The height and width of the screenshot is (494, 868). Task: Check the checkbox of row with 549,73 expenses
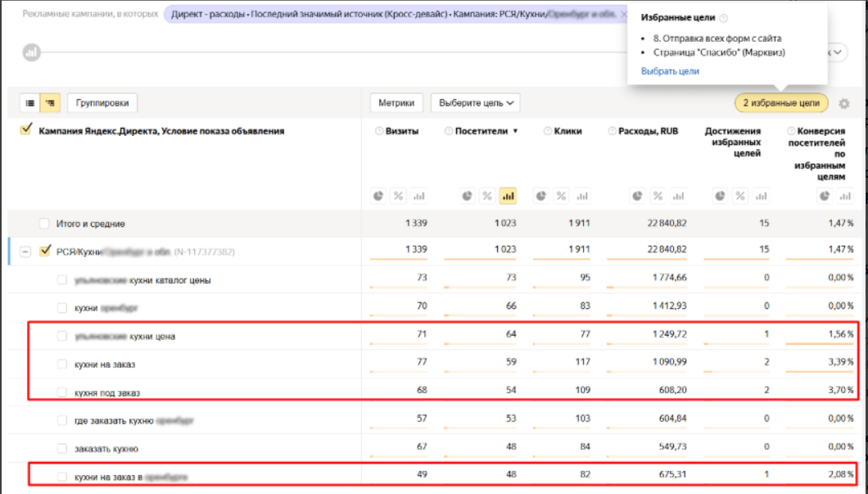click(62, 449)
